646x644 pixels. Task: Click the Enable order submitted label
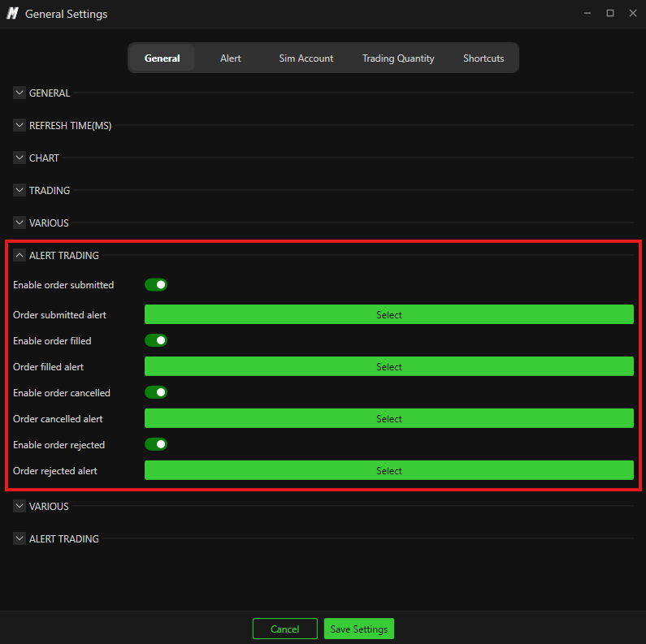click(x=63, y=285)
